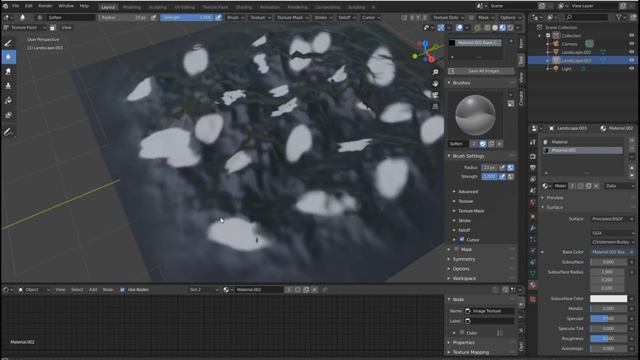
Task: Hide the Camera in outliner
Action: pos(631,44)
